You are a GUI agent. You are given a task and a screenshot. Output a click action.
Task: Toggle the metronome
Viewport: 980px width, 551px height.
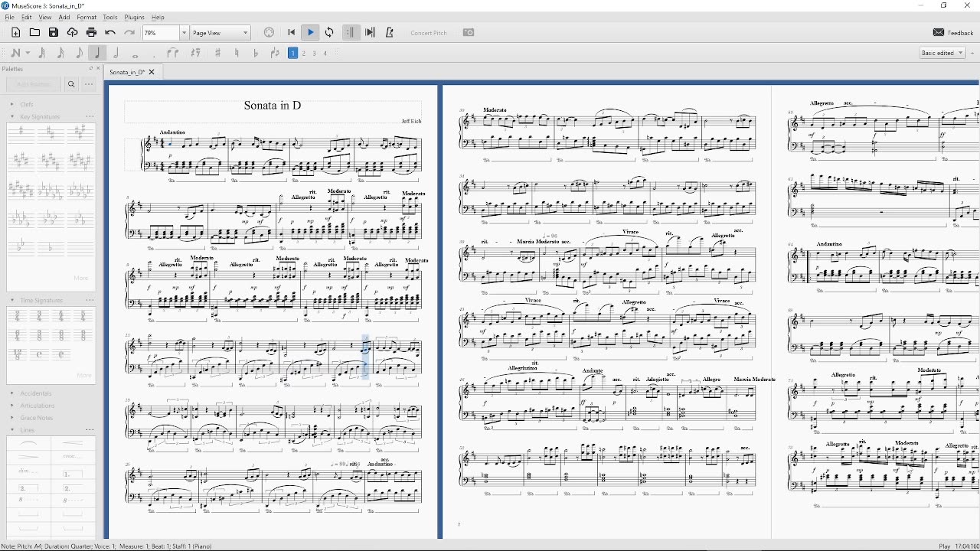390,33
